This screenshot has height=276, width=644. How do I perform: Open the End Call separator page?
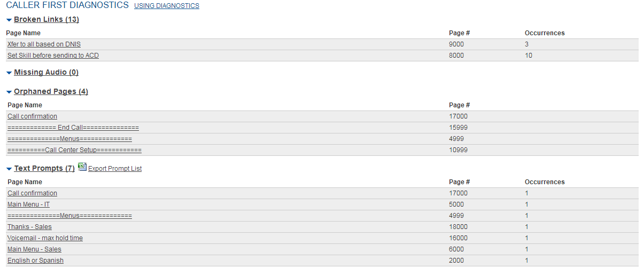click(x=73, y=128)
